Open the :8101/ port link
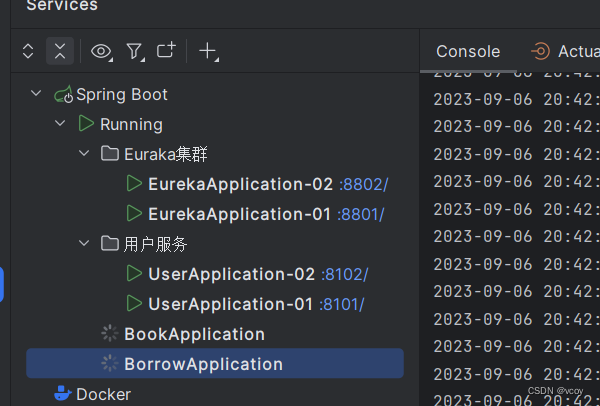This screenshot has width=600, height=406. pos(341,305)
